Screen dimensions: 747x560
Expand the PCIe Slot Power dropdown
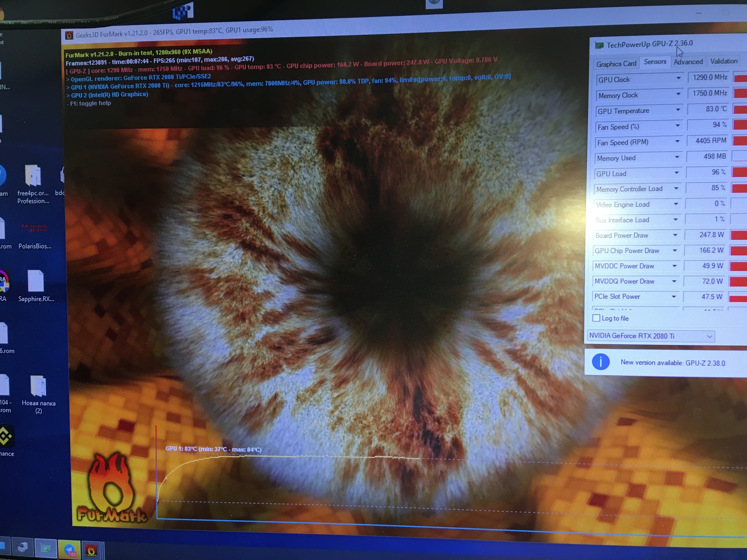[673, 296]
